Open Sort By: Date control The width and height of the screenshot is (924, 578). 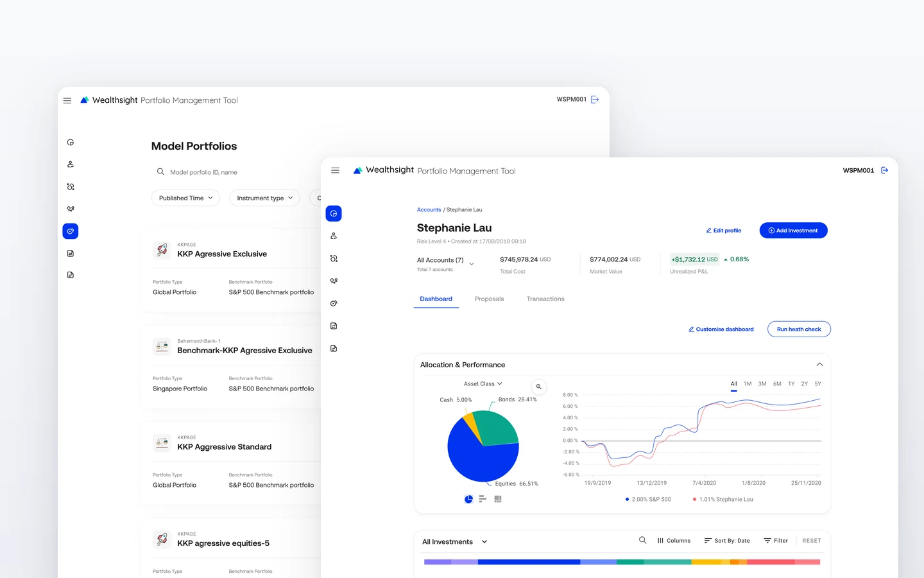727,541
